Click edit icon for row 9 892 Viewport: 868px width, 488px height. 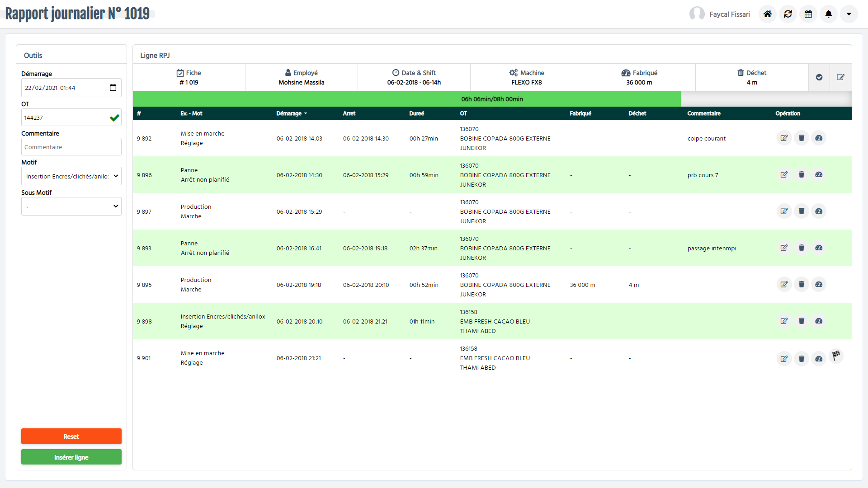point(784,138)
